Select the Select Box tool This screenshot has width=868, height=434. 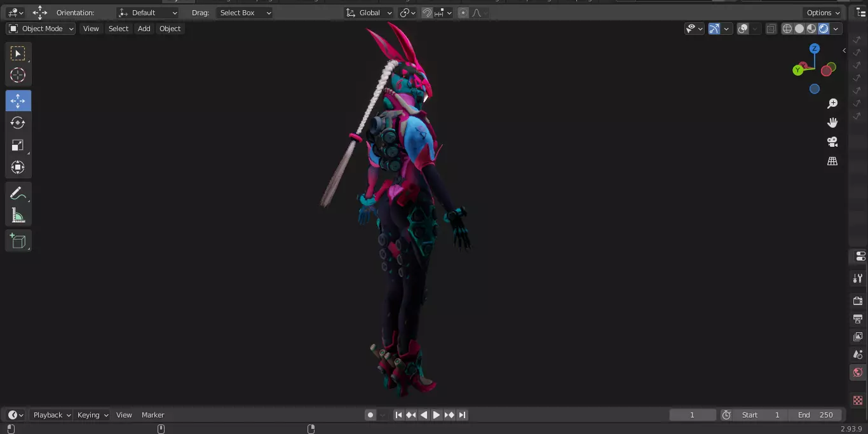18,53
